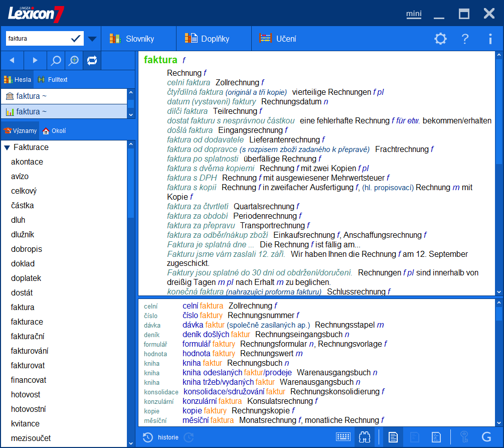
Task: Click phrase 'celní faktura' in lower pane
Action: pyautogui.click(x=203, y=306)
